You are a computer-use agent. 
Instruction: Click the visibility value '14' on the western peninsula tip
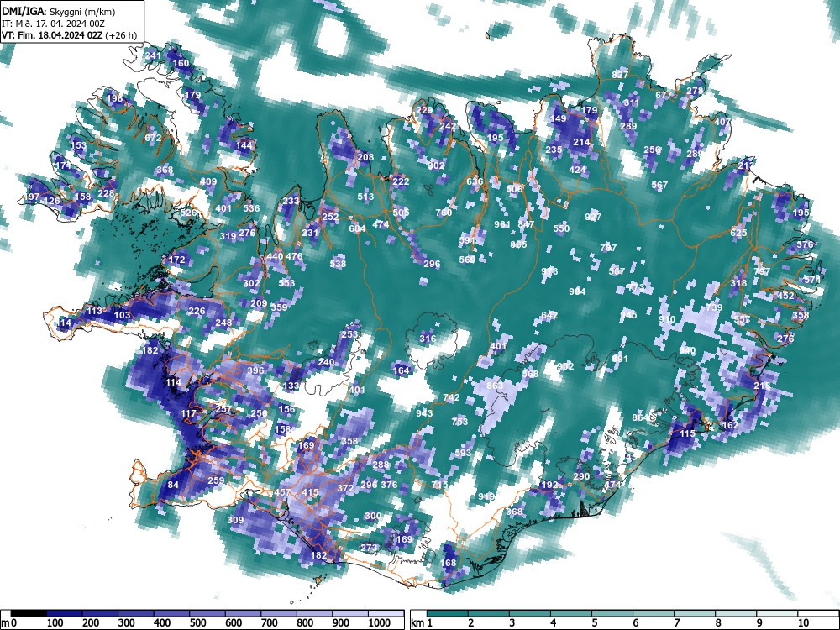point(66,323)
